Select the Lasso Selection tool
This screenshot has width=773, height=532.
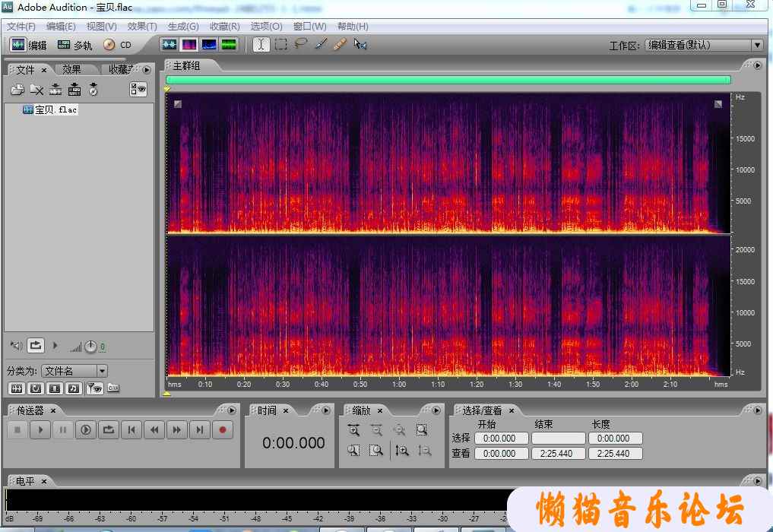click(x=300, y=44)
